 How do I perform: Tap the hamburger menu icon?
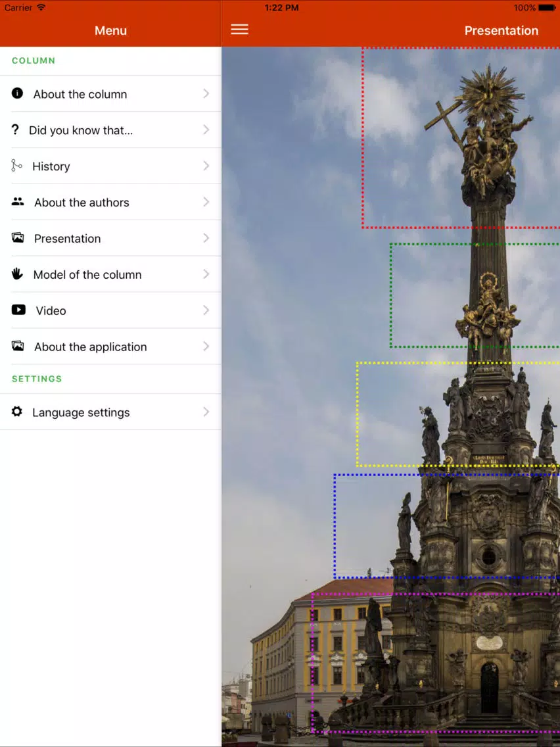239,30
